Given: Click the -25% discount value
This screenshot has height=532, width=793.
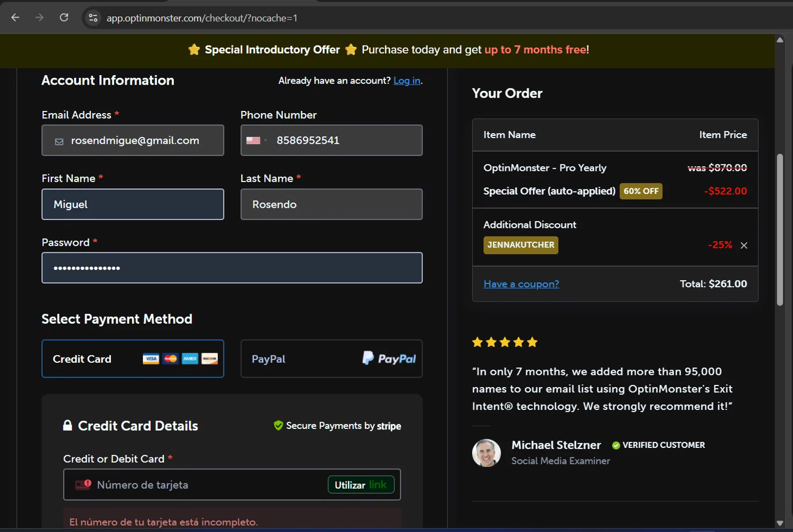Looking at the screenshot, I should pos(720,245).
